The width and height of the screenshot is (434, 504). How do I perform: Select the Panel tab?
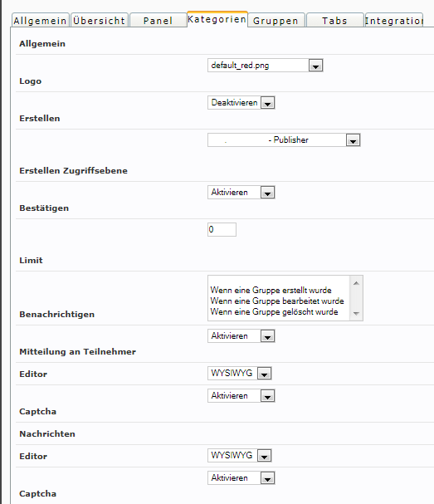tap(158, 20)
